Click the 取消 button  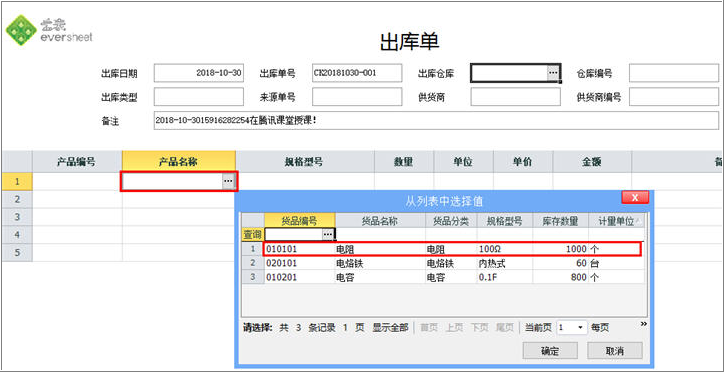coord(615,350)
